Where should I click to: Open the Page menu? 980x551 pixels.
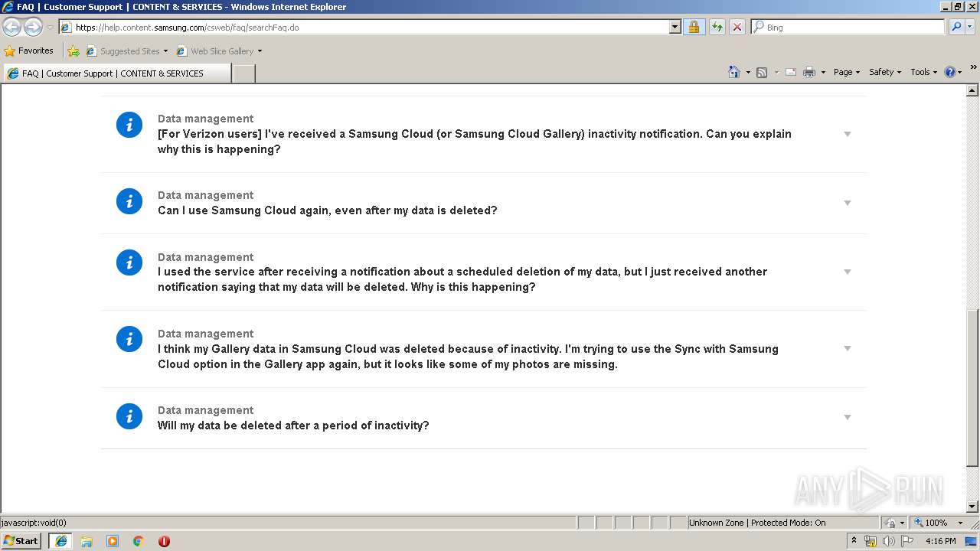click(847, 72)
